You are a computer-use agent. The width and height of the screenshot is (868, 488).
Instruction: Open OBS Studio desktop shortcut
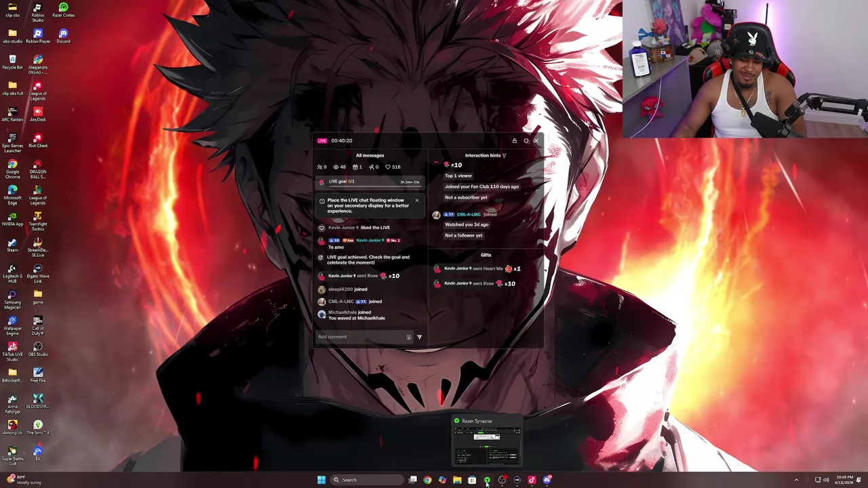tap(37, 349)
